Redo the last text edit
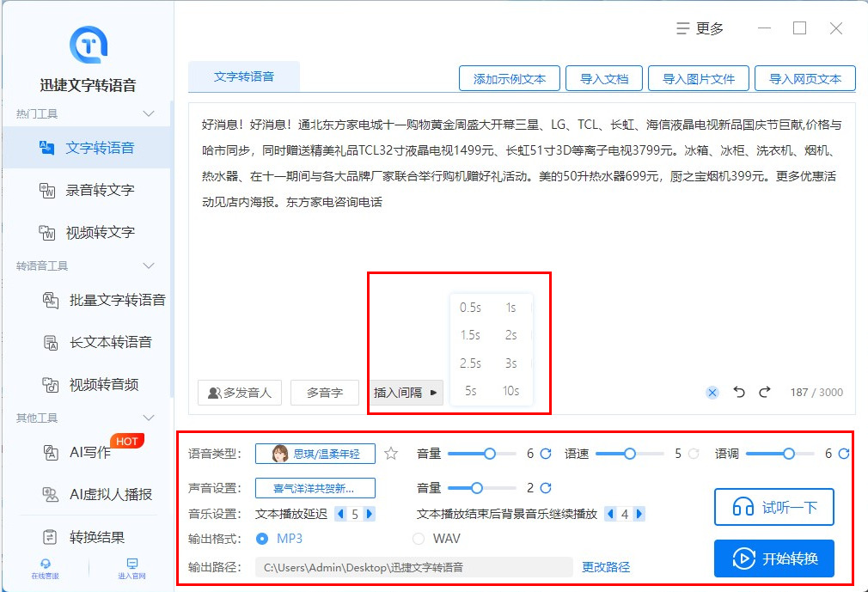 pyautogui.click(x=765, y=393)
